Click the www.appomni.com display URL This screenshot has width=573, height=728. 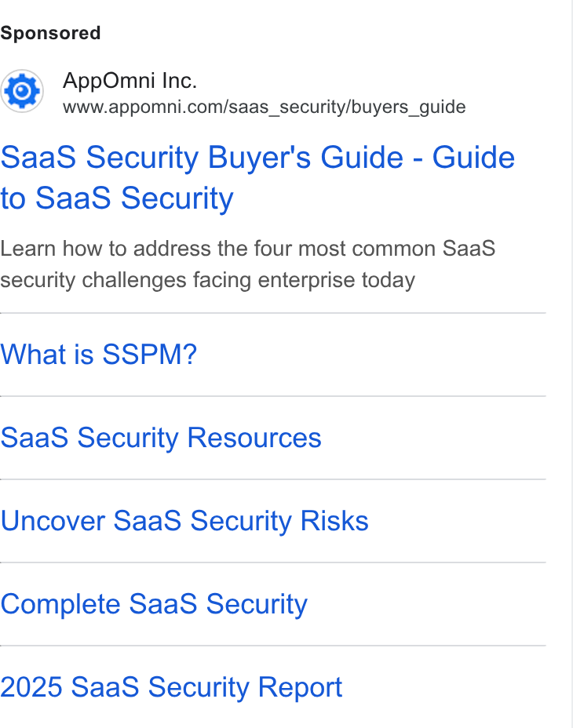click(264, 107)
